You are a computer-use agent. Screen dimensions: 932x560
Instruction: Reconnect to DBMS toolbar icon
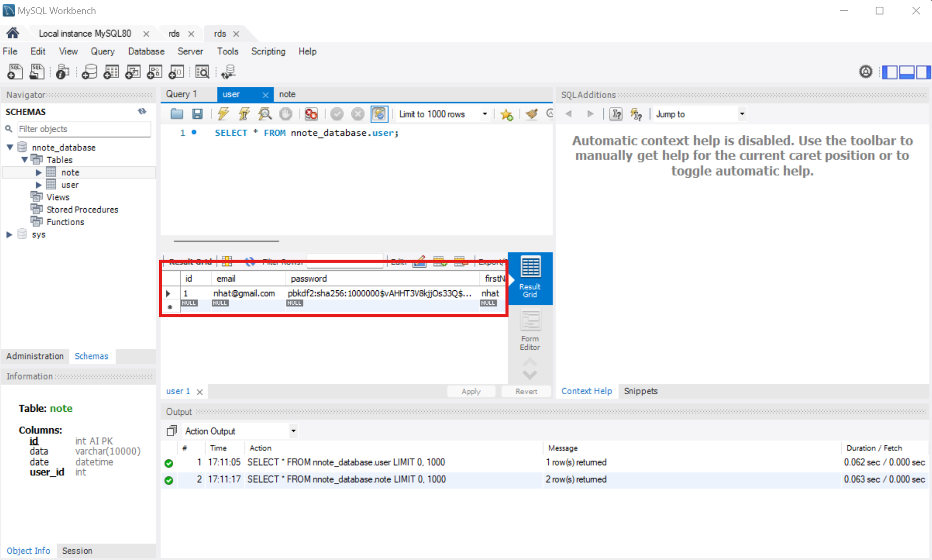(x=228, y=71)
